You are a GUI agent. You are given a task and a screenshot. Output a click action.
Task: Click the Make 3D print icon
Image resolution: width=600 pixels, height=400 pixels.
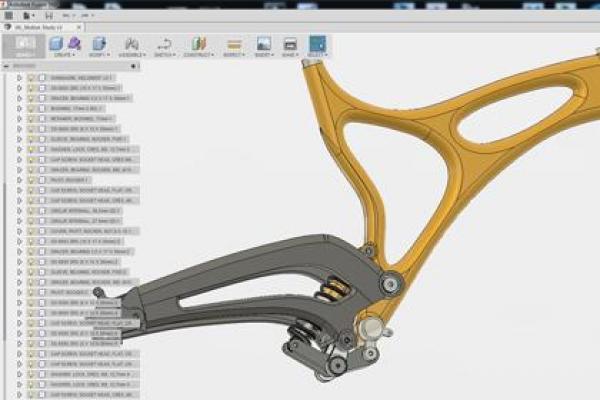290,45
